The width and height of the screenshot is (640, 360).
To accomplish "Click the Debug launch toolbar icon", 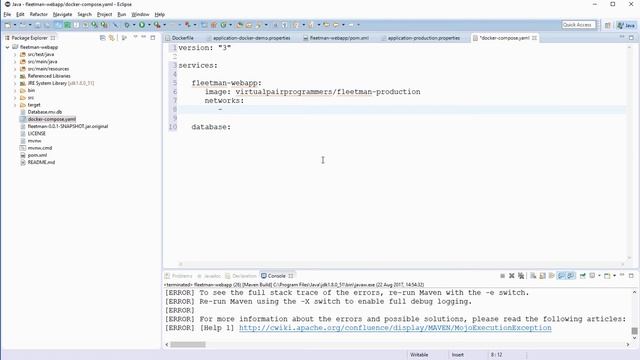I will click(x=127, y=25).
